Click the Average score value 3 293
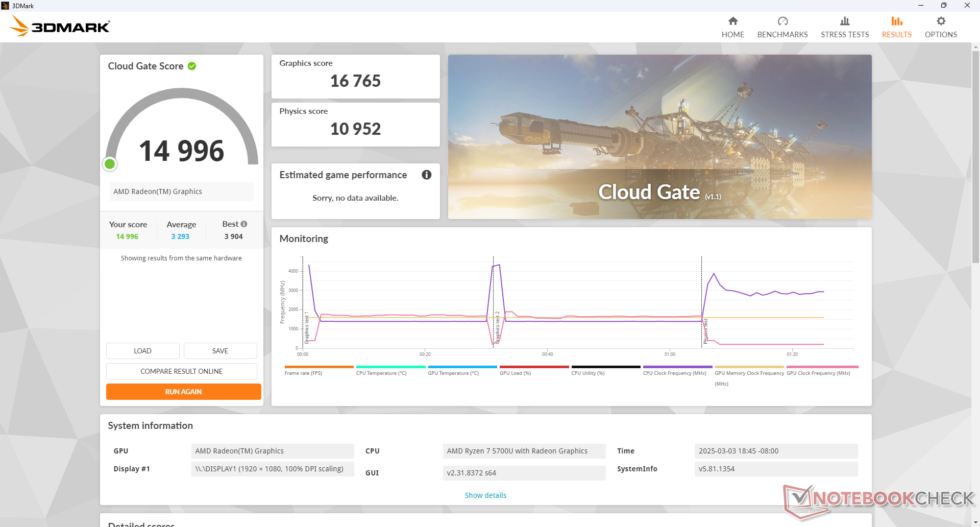This screenshot has width=980, height=527. click(x=180, y=236)
